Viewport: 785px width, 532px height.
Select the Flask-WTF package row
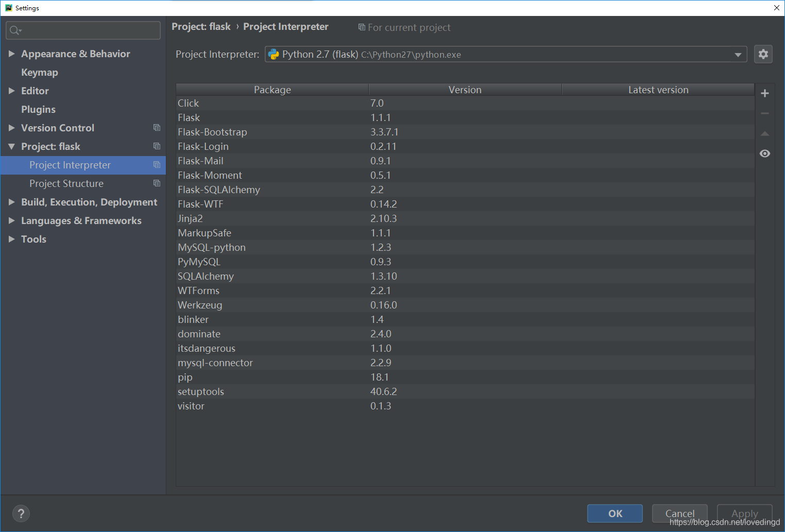tap(465, 204)
